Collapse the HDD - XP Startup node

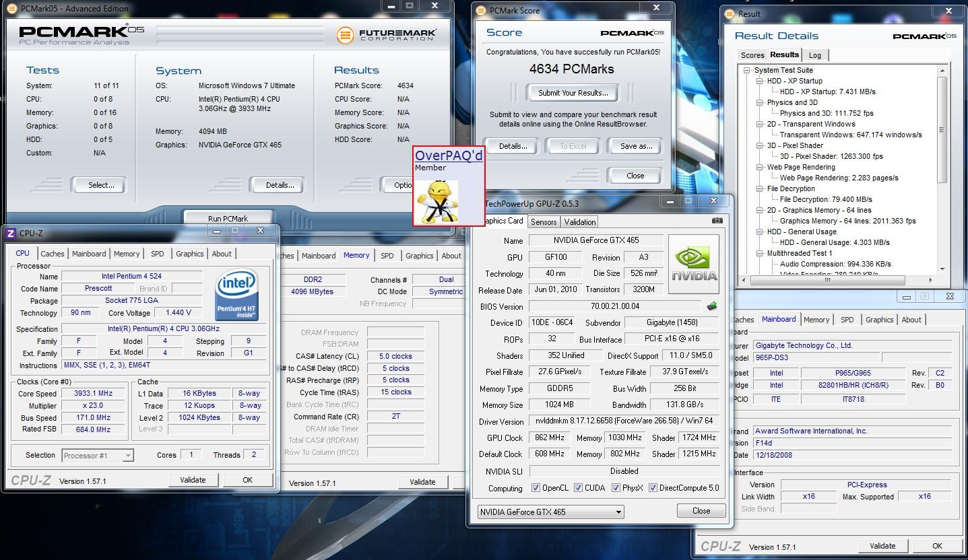[x=760, y=81]
